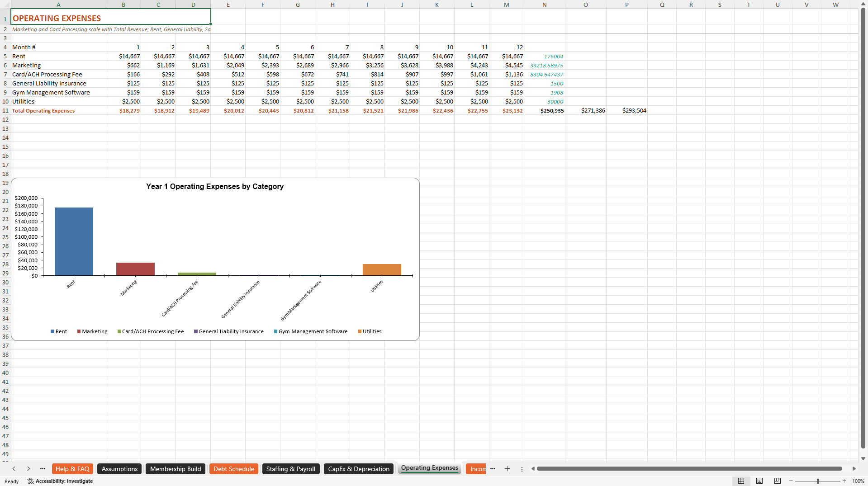The height and width of the screenshot is (486, 868).
Task: Select the Card/ACH Processing Fee row label
Action: (58, 75)
